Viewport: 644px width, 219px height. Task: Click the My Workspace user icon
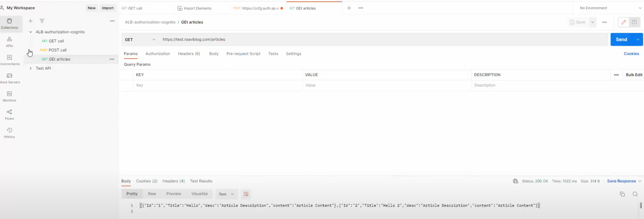tap(2, 8)
